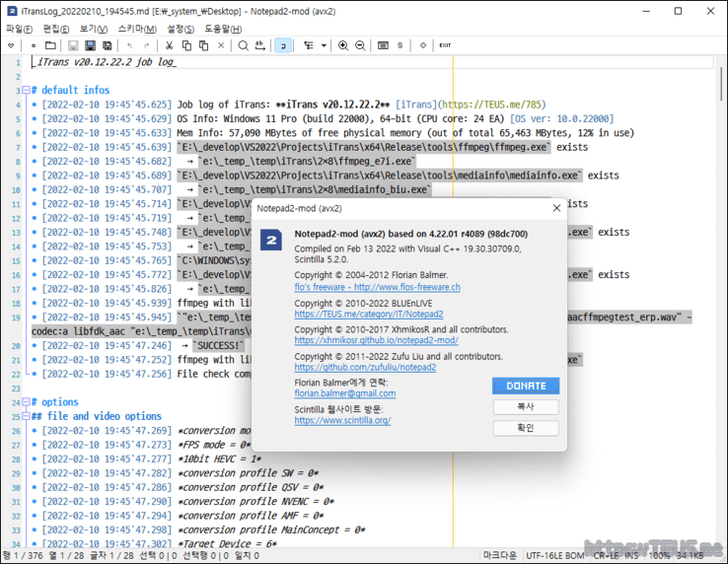Click the '*conversion profile QSV = 0*' line

point(251,487)
